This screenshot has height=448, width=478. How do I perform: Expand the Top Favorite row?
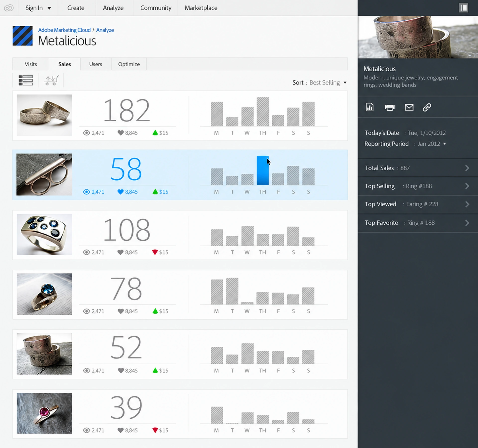point(418,223)
